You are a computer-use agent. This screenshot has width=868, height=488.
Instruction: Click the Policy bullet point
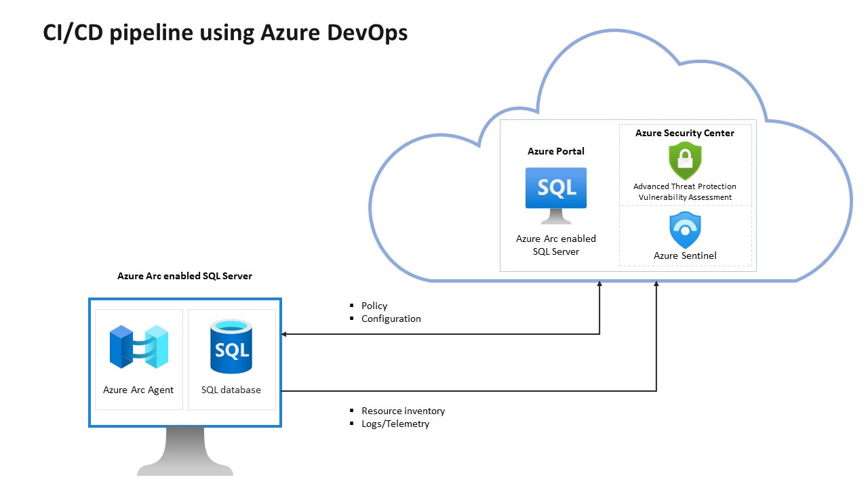(374, 306)
